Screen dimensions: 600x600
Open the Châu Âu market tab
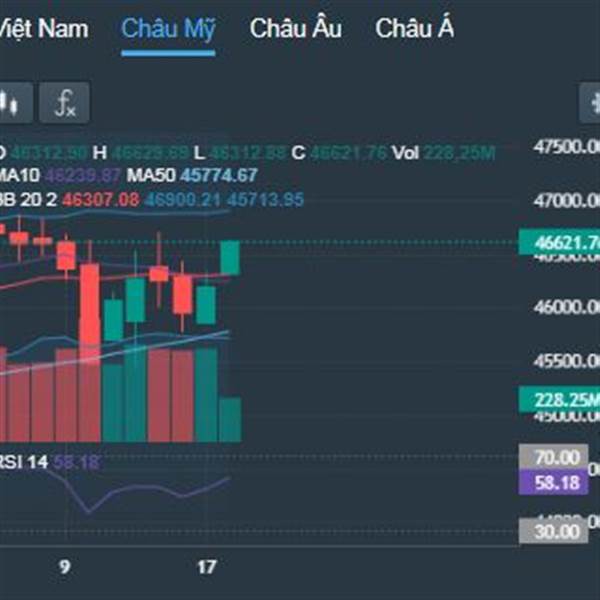[295, 29]
